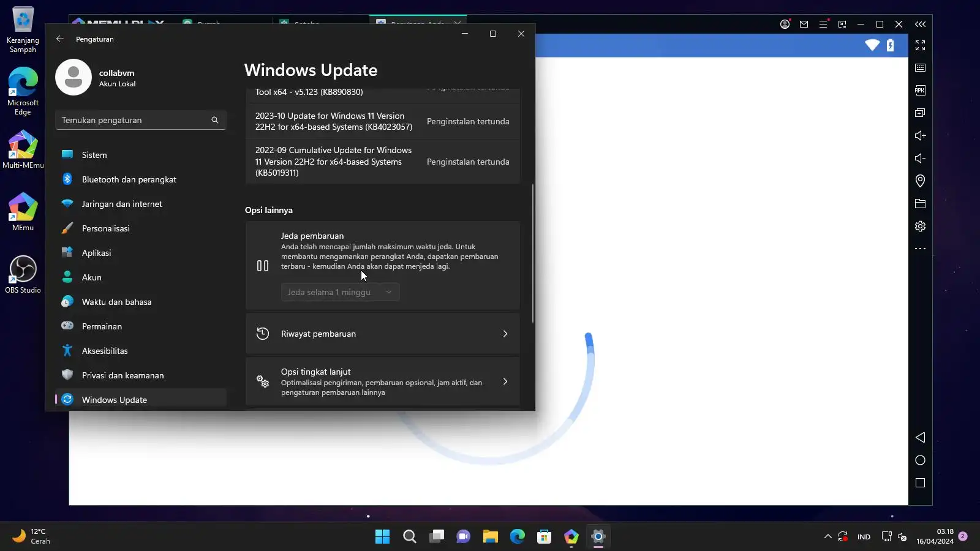This screenshot has width=980, height=551.
Task: Click the MEmu APK install icon
Action: pyautogui.click(x=920, y=91)
